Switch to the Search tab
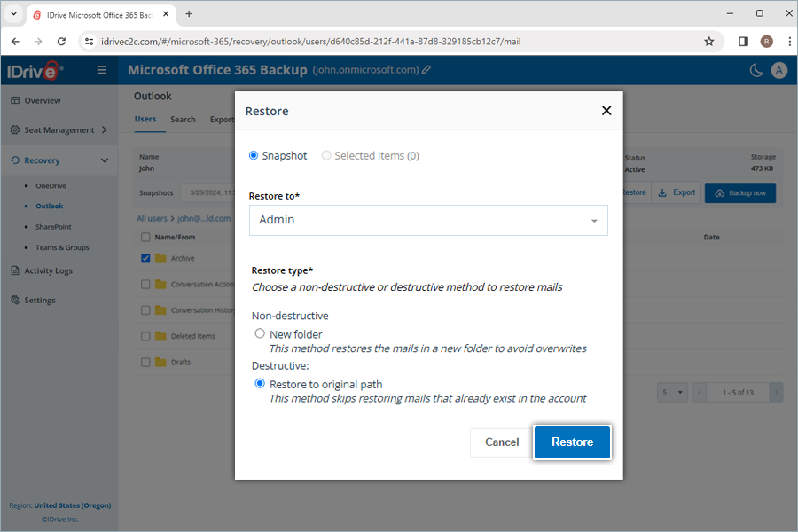Viewport: 798px width, 532px height. pos(183,119)
